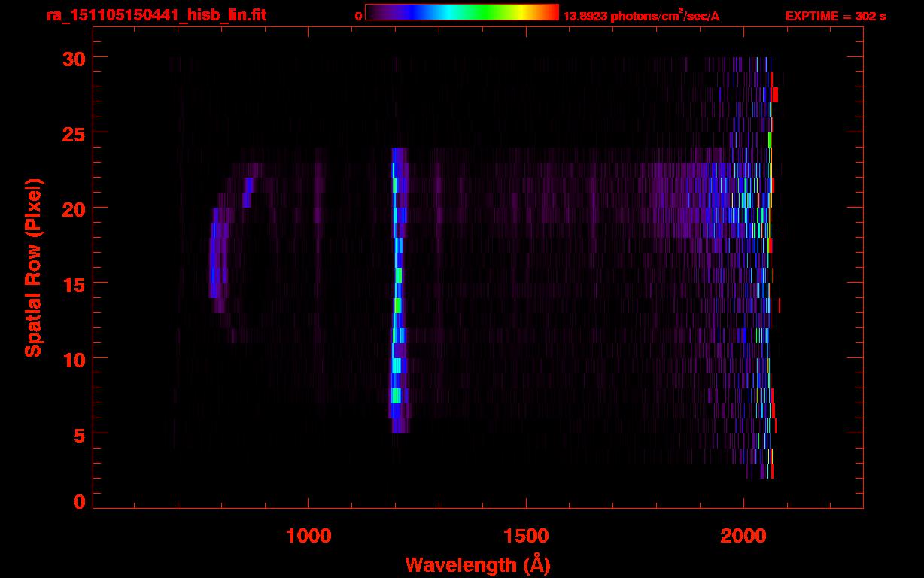
Task: Click y-axis tick label 20
Action: click(72, 208)
